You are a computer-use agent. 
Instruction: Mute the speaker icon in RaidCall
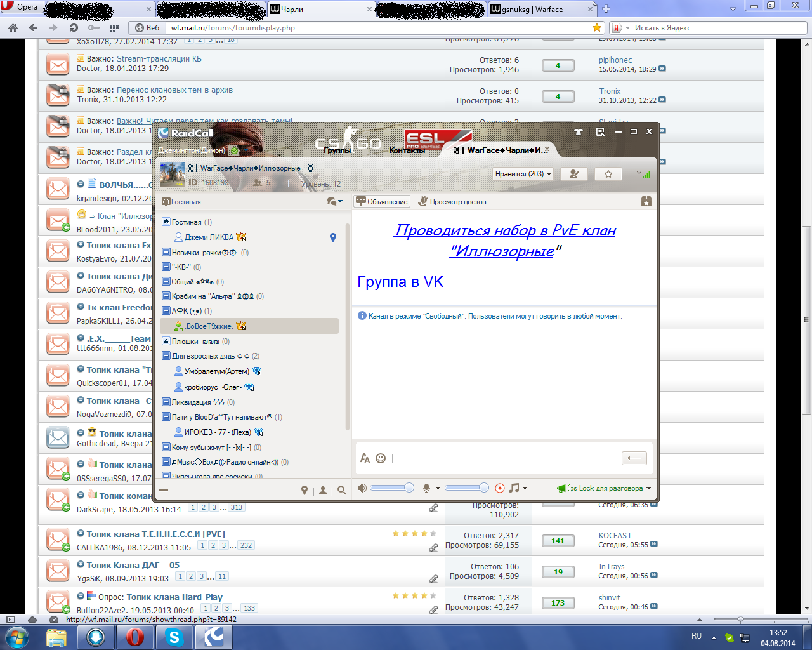(362, 488)
